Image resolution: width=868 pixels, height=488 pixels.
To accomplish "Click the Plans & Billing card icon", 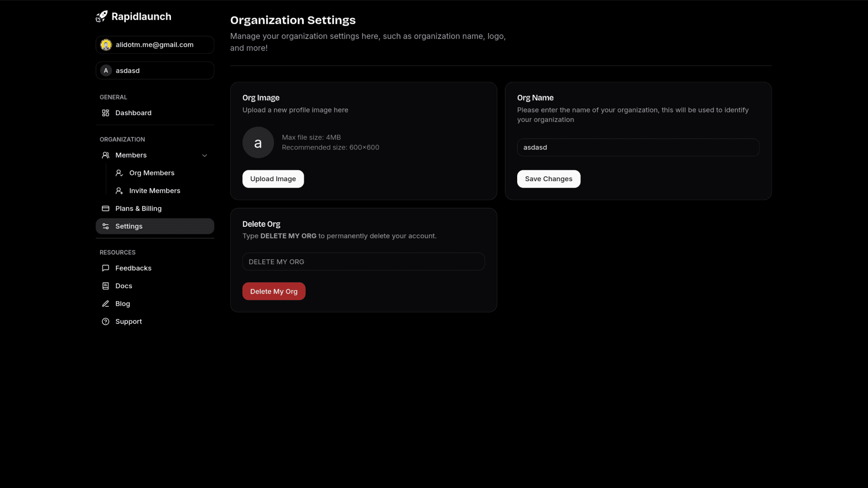I will point(105,208).
